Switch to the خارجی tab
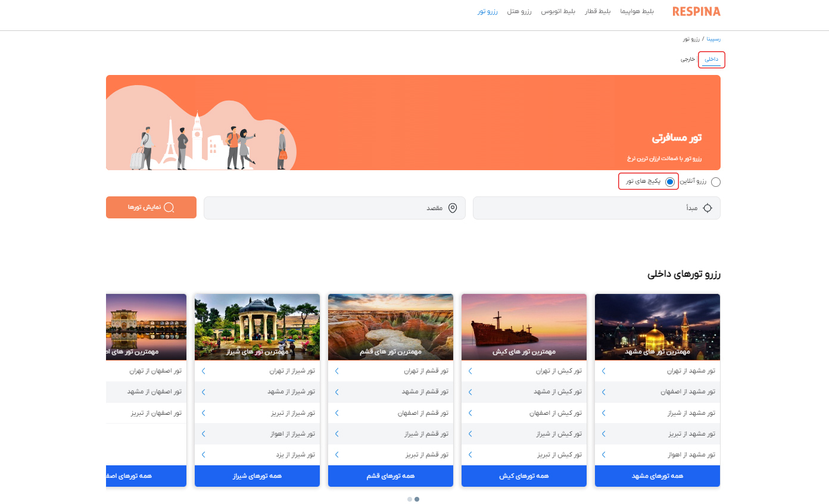Image resolution: width=829 pixels, height=504 pixels. 688,59
